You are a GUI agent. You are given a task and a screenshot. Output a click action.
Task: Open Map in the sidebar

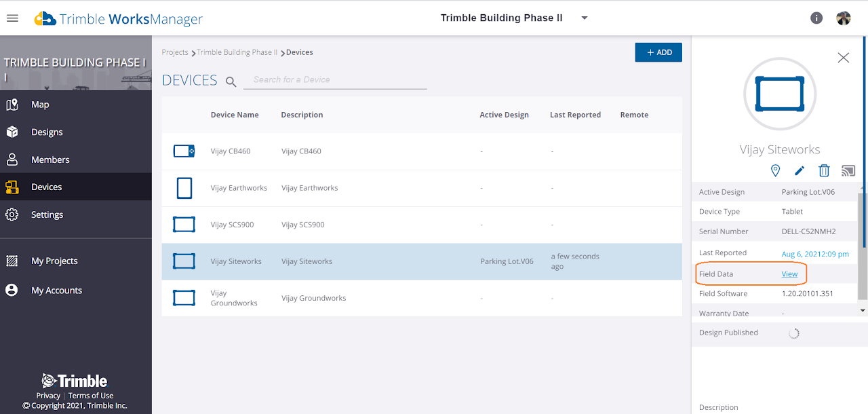point(40,105)
